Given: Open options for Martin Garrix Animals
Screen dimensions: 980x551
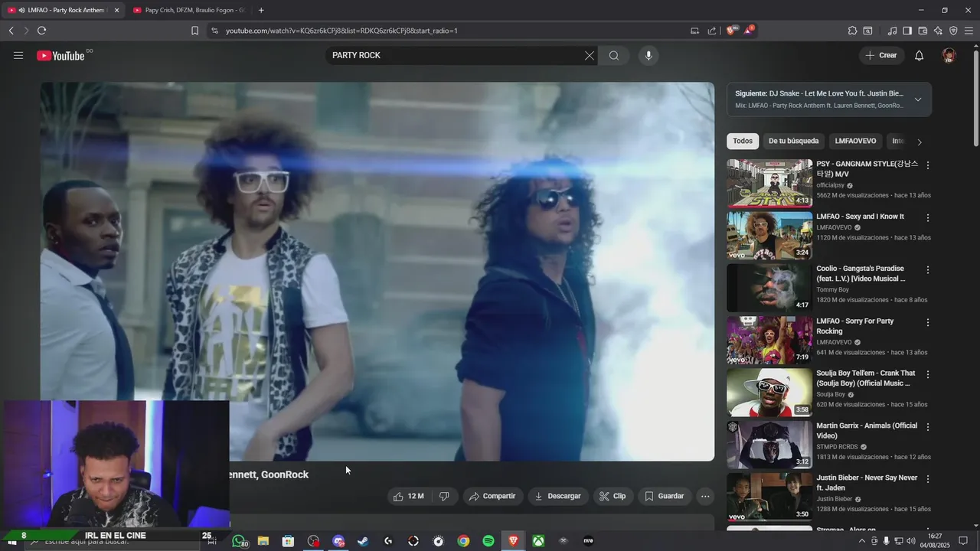Looking at the screenshot, I should [928, 427].
